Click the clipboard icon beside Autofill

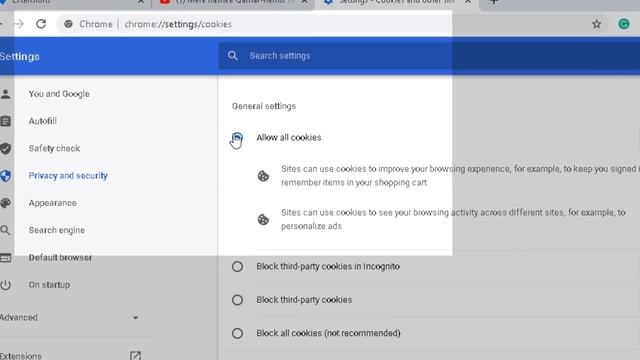tap(5, 121)
